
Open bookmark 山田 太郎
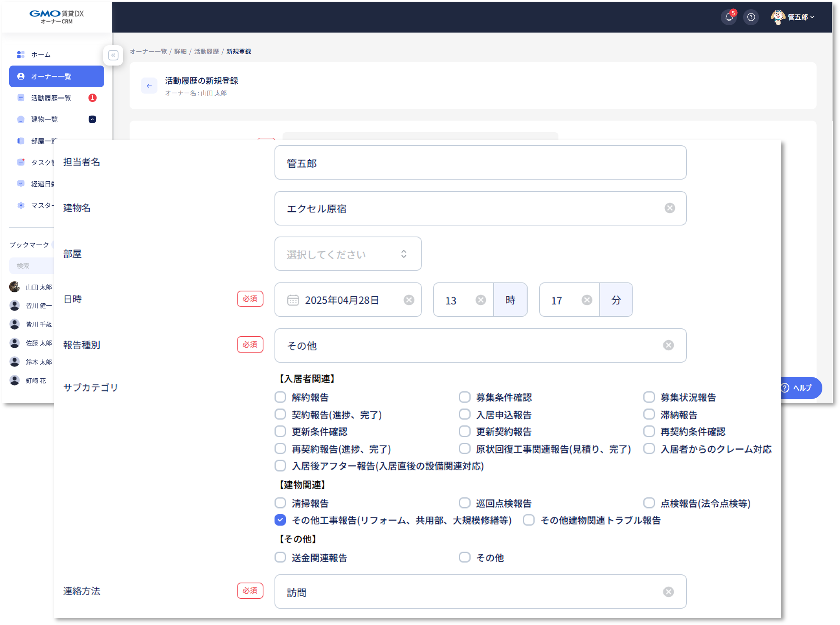pos(31,287)
